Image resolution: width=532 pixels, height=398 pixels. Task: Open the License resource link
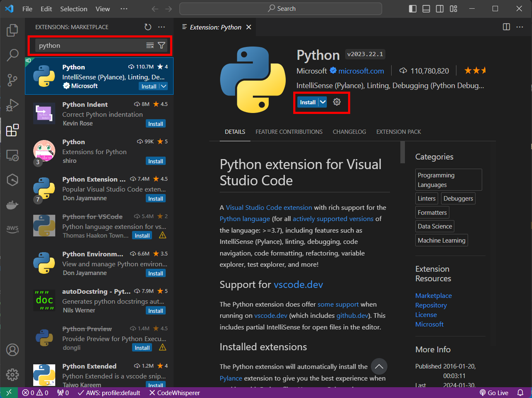point(426,315)
